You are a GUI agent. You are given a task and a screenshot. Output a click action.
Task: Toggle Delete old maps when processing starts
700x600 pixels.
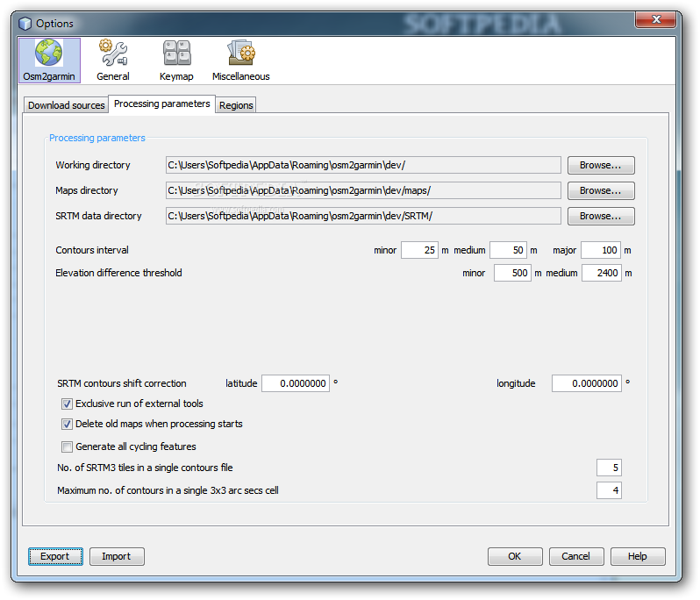tap(67, 424)
